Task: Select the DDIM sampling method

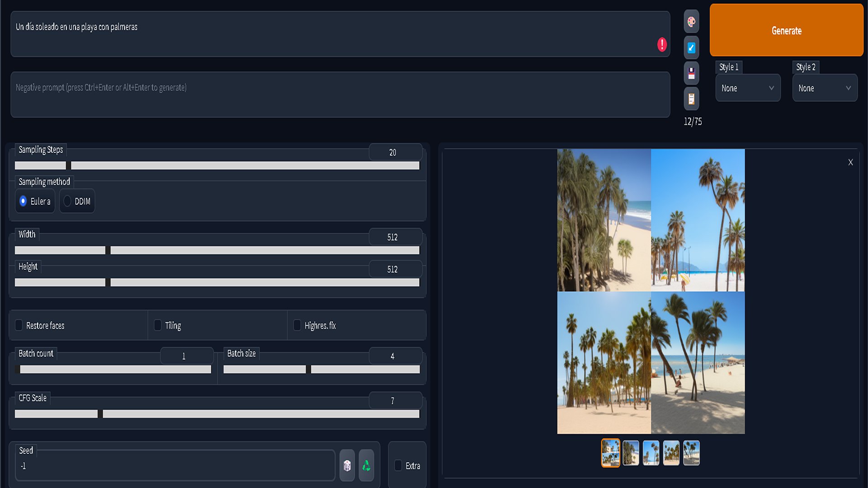Action: coord(67,201)
